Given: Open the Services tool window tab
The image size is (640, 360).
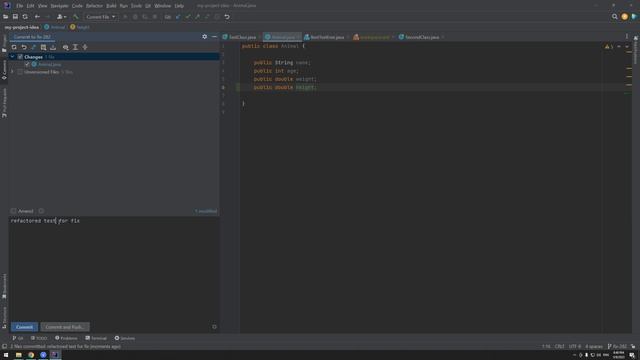Looking at the screenshot, I should (x=125, y=338).
